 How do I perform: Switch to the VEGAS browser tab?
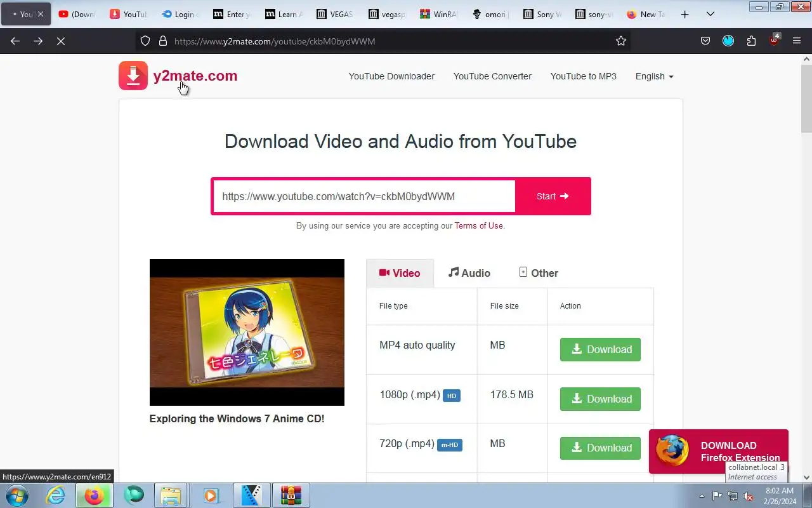click(334, 14)
